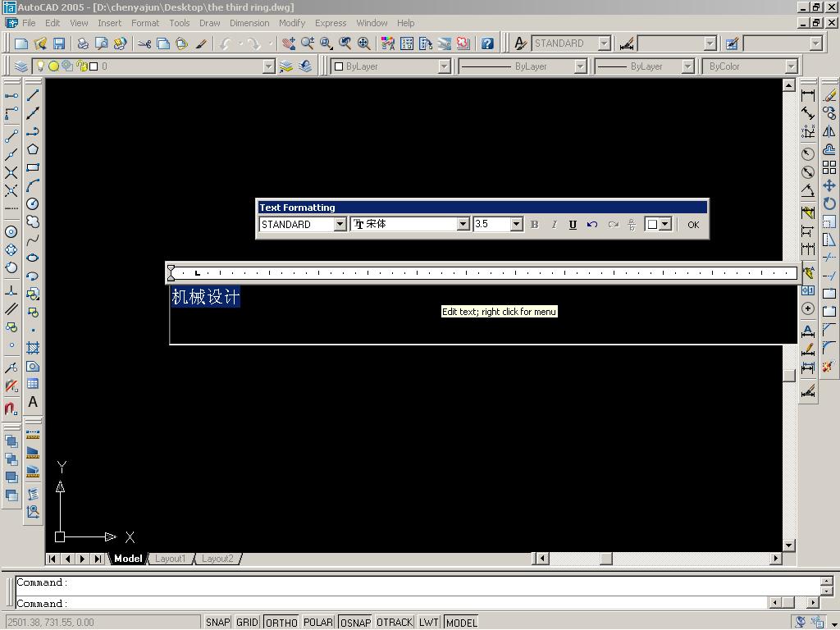
Task: Click Undo in Text Formatting toolbar
Action: 592,225
